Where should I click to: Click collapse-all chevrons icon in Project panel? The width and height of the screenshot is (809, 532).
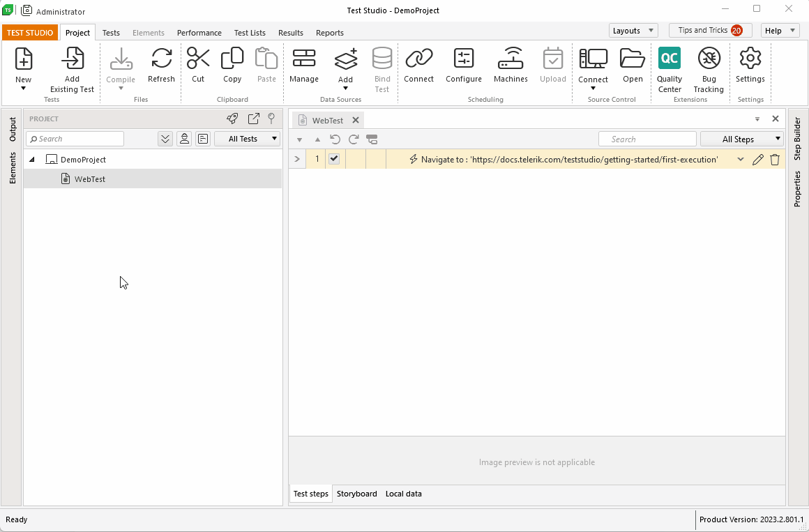165,139
